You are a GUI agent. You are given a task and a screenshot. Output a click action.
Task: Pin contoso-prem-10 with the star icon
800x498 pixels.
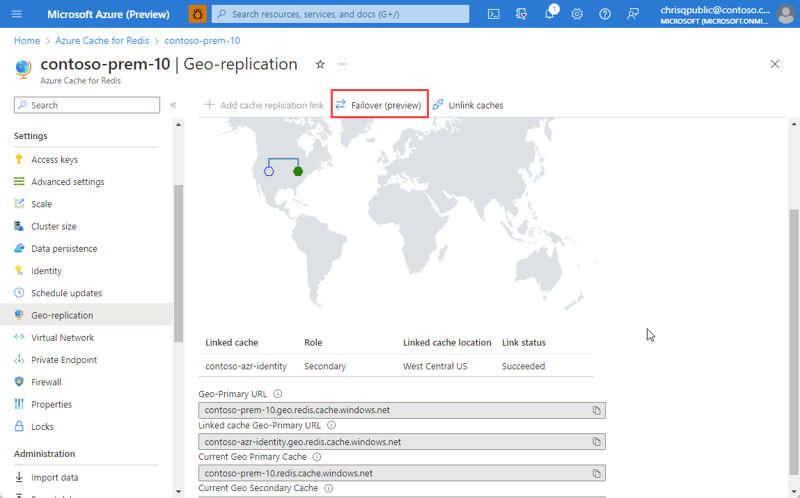pyautogui.click(x=320, y=64)
